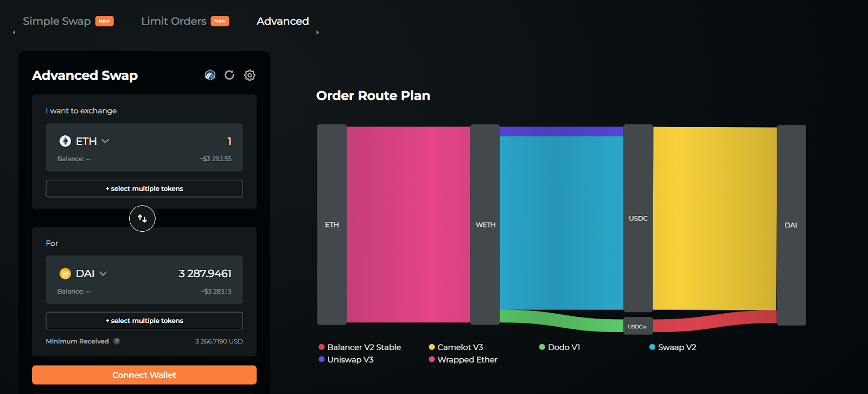Screen dimensions: 868x394
Task: Click bottom select multiple tokens button
Action: click(144, 321)
